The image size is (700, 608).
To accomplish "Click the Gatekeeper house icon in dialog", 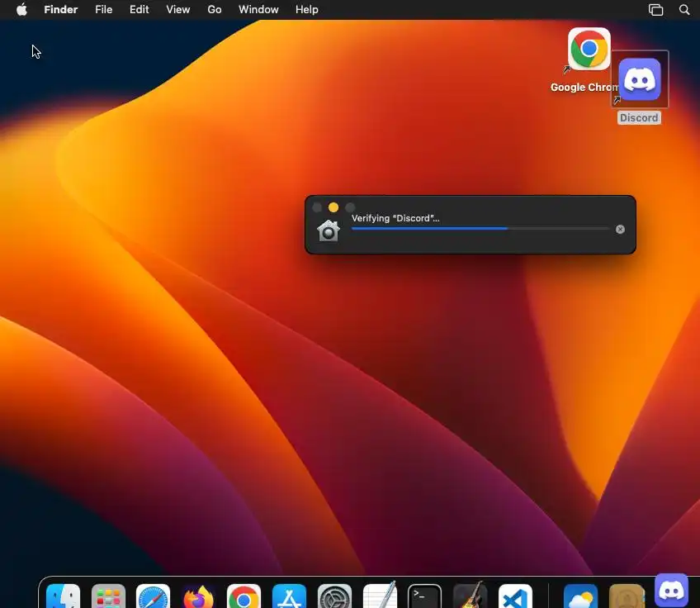I will 329,230.
